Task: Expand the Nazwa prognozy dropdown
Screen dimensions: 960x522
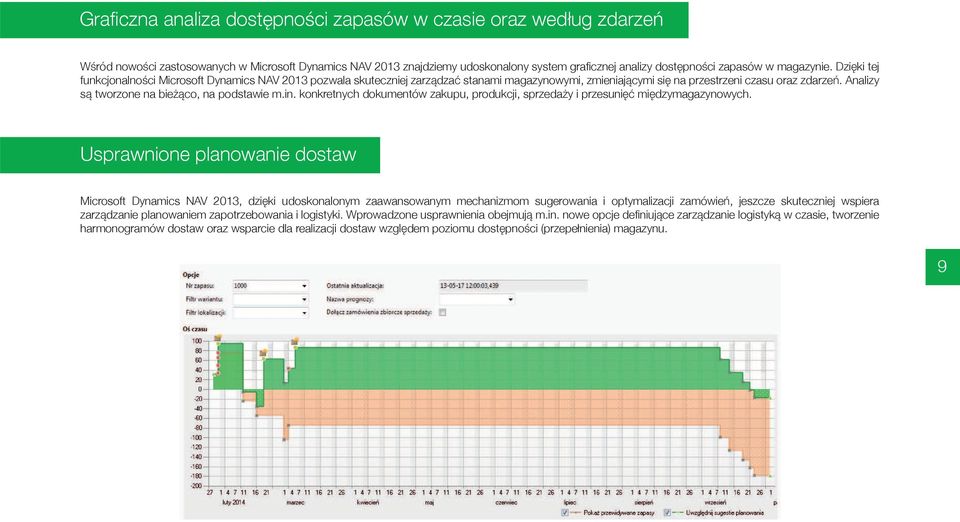Action: tap(476, 299)
